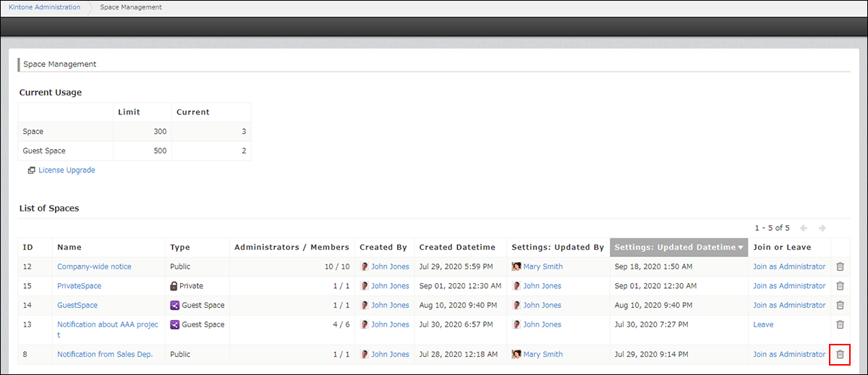This screenshot has height=375, width=868.
Task: Delete the Company-wide notice space via trash icon
Action: (x=840, y=266)
